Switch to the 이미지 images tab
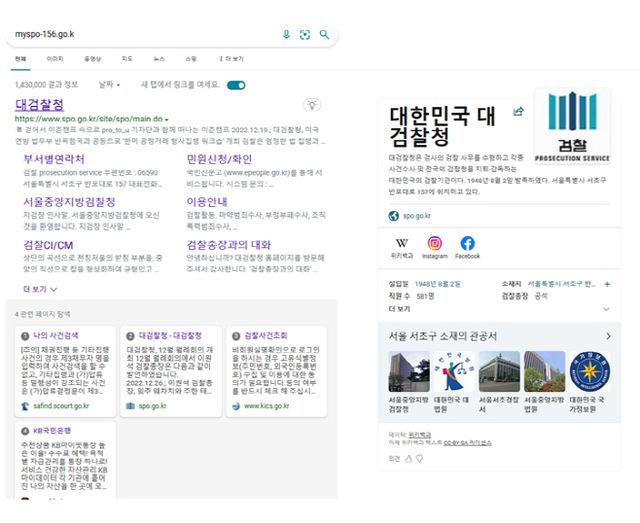Image resolution: width=640 pixels, height=523 pixels. click(55, 59)
